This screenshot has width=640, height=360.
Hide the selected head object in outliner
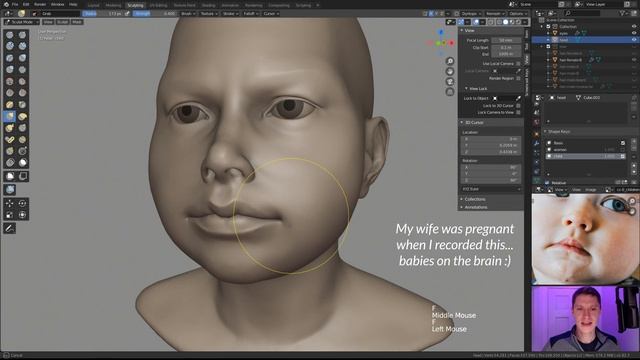[634, 40]
